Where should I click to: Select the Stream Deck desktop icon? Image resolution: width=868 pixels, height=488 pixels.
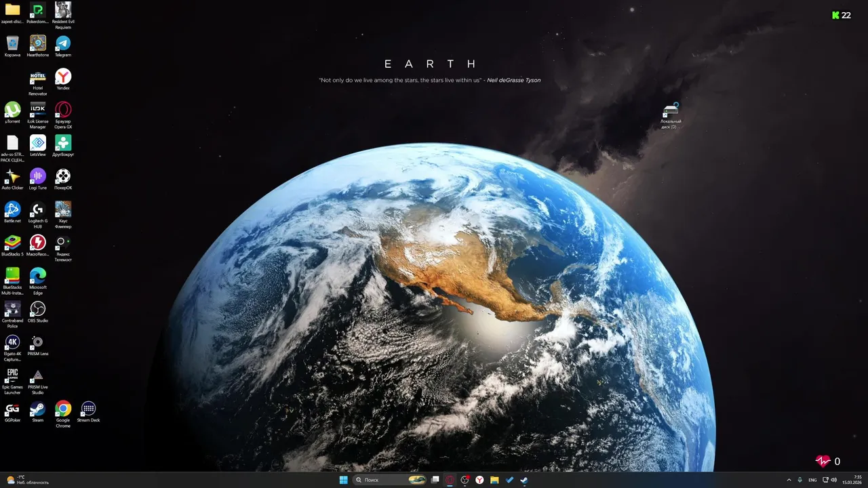(88, 411)
